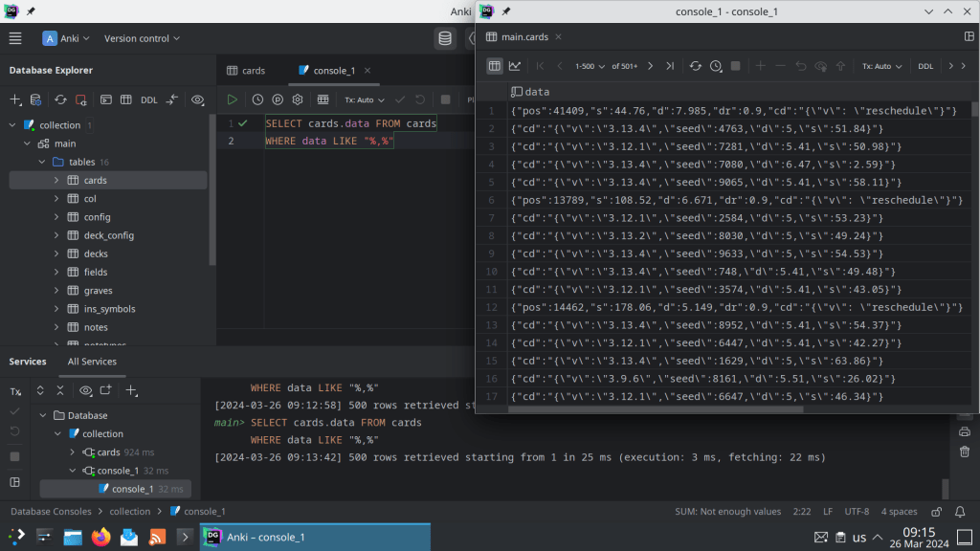Click the Refresh icon in Database Explorer
Image resolution: width=980 pixels, height=551 pixels.
(x=60, y=99)
